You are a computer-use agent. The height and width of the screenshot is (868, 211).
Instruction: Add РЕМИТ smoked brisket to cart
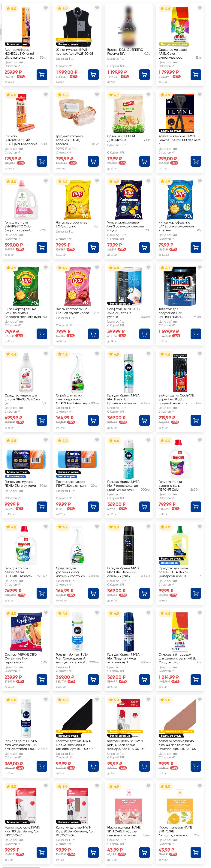pyautogui.click(x=93, y=161)
